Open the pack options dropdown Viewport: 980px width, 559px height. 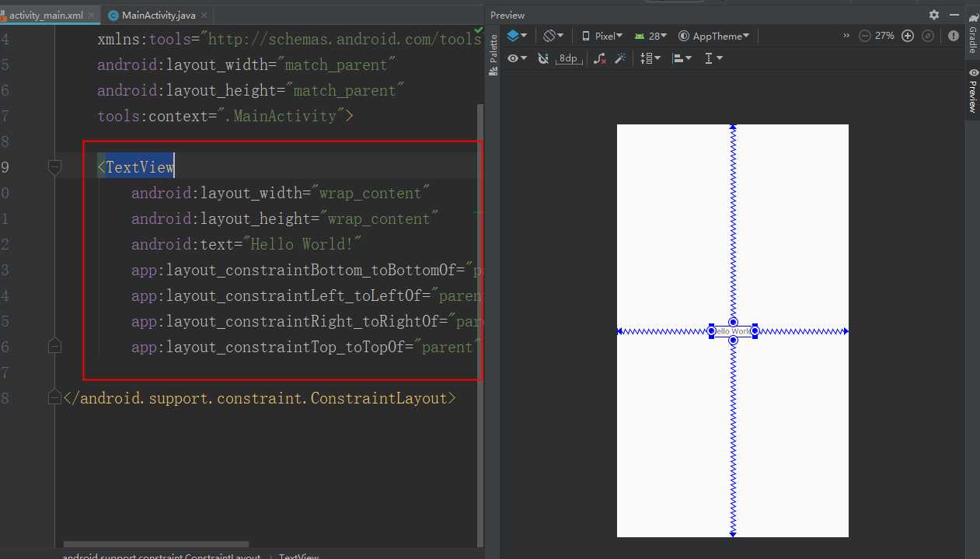[650, 58]
